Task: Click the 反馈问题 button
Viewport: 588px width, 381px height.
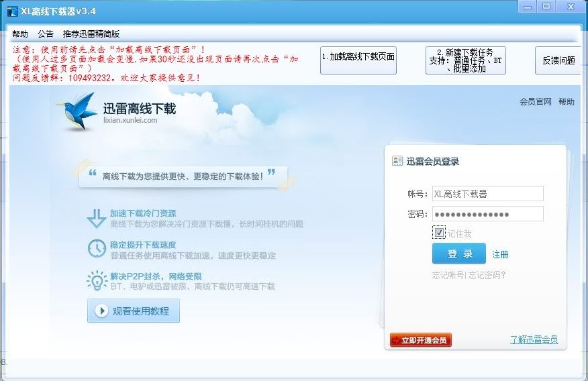Action: click(558, 60)
